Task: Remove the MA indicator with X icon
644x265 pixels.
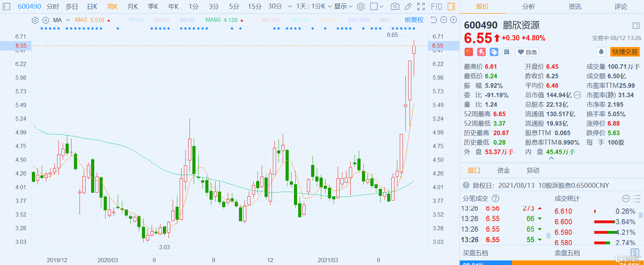Action: pos(46,20)
